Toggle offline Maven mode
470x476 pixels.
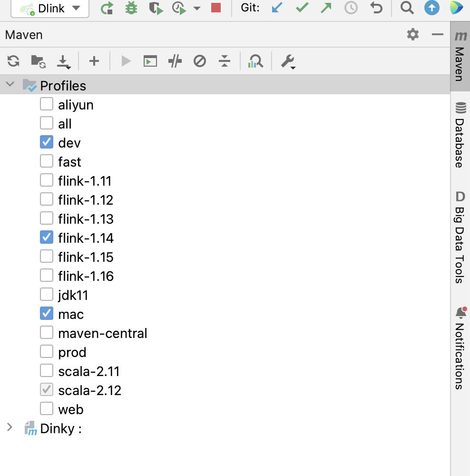[x=200, y=61]
